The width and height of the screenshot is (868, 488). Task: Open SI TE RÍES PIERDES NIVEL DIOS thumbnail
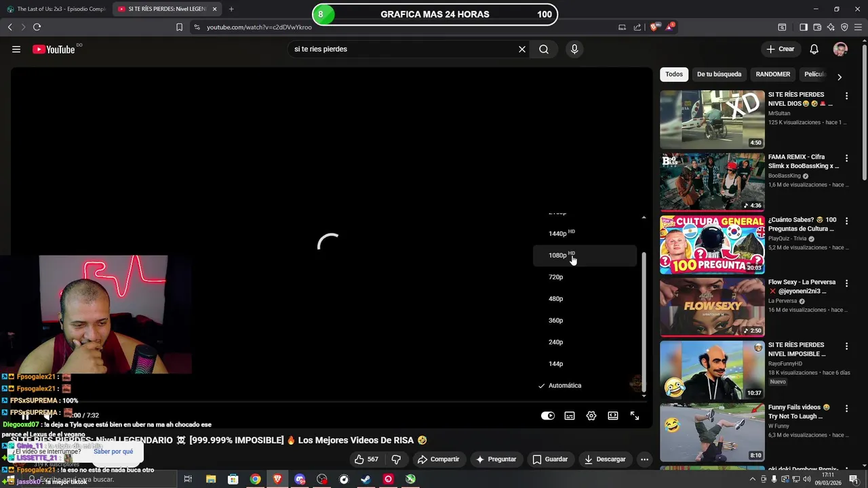coord(712,119)
